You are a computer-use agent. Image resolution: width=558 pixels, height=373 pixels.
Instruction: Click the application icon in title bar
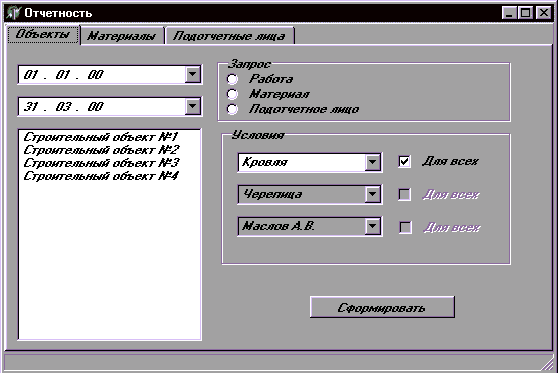pyautogui.click(x=14, y=13)
